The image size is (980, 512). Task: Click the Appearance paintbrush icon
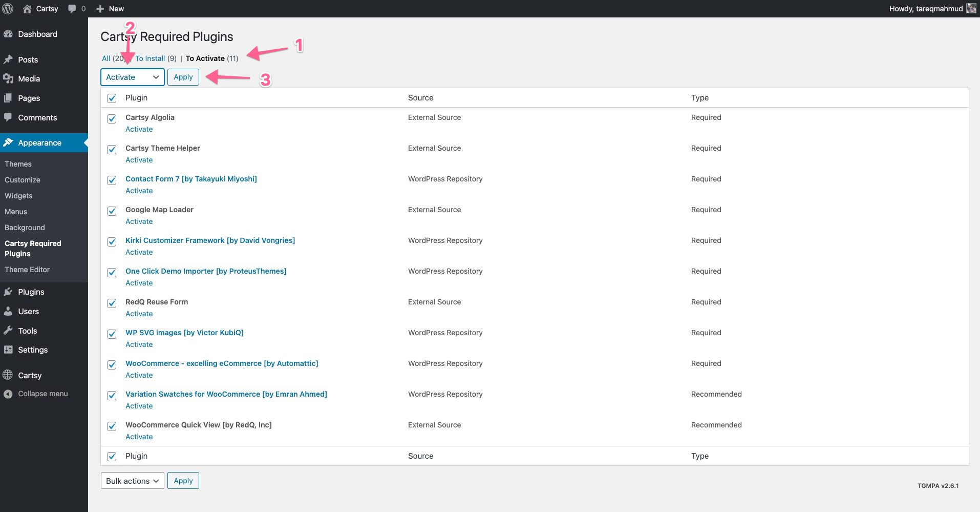click(8, 142)
